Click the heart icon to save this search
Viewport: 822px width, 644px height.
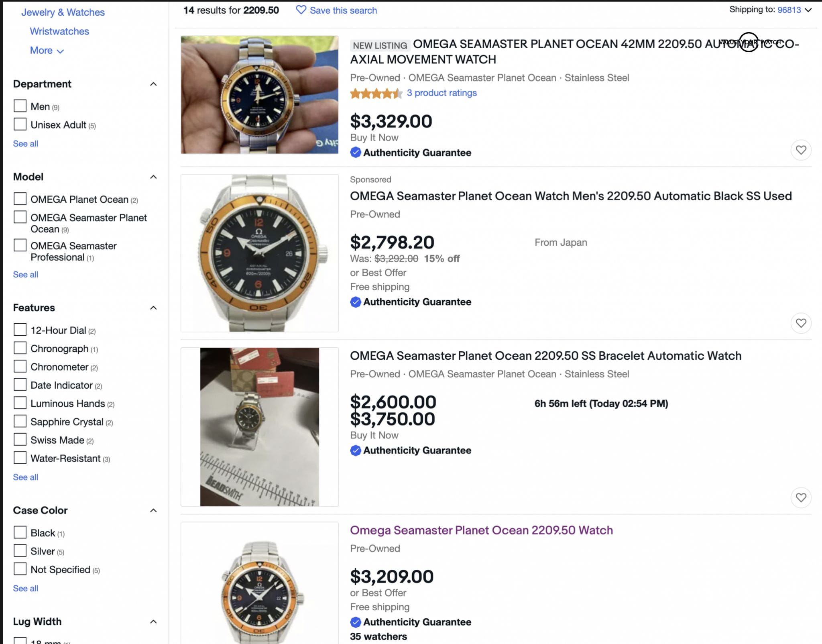(301, 10)
